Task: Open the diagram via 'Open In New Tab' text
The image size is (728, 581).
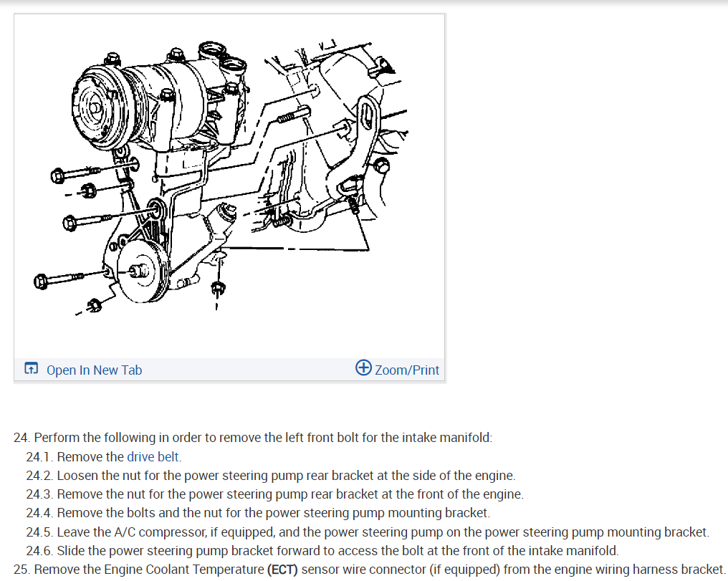Action: click(95, 370)
